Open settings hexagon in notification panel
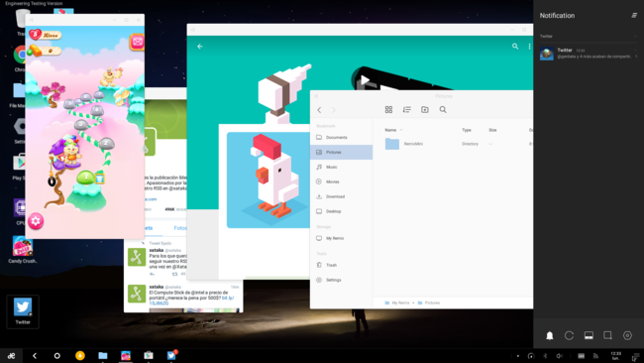Image resolution: width=644 pixels, height=363 pixels. tap(627, 335)
